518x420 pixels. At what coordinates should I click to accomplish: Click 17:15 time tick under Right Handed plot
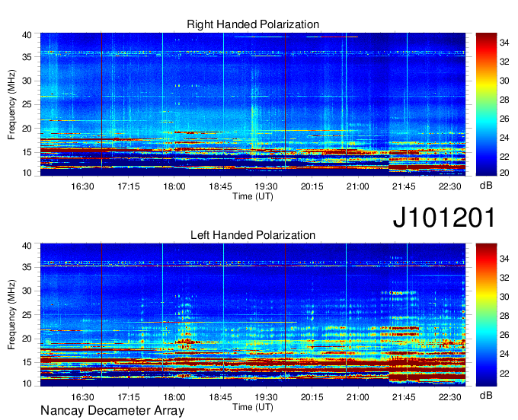coord(129,186)
